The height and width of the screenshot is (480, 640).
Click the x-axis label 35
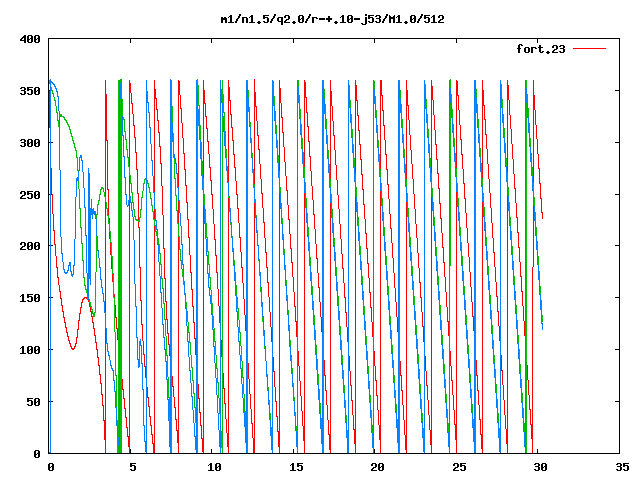point(622,467)
